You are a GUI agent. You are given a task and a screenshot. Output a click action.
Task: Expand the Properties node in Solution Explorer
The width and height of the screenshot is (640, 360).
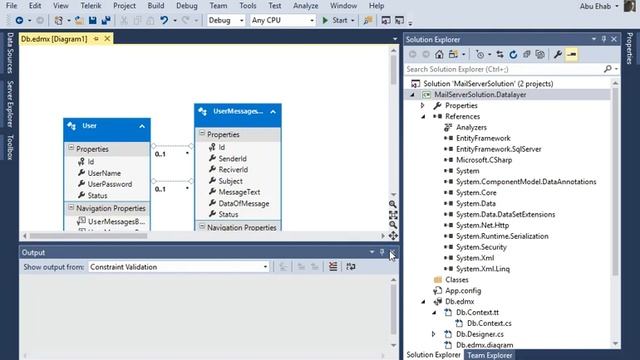pos(422,105)
